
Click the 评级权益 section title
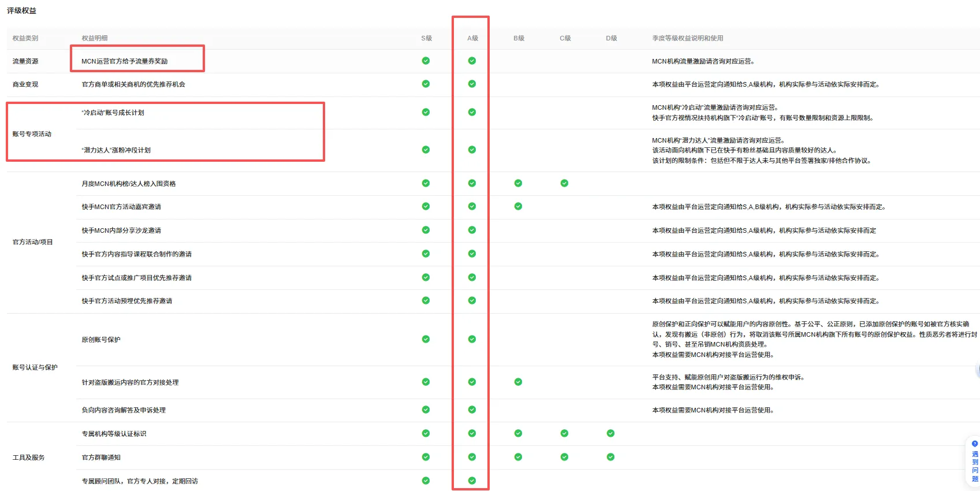21,10
